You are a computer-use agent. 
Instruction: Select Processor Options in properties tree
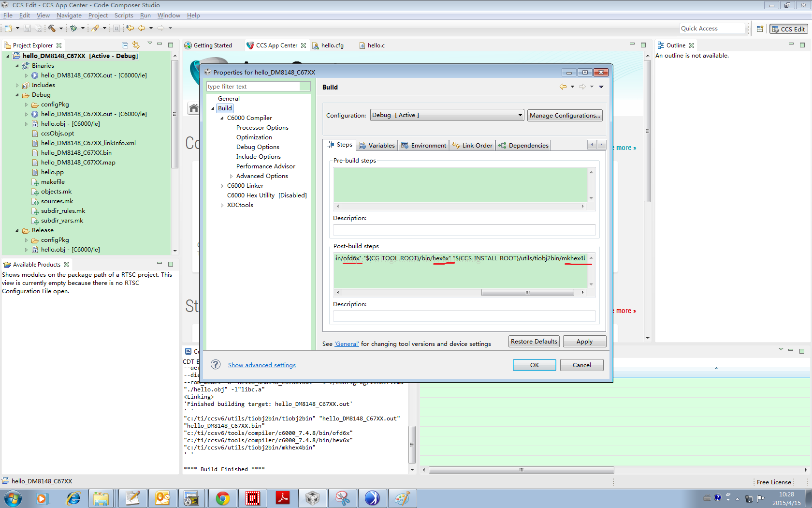click(x=262, y=128)
